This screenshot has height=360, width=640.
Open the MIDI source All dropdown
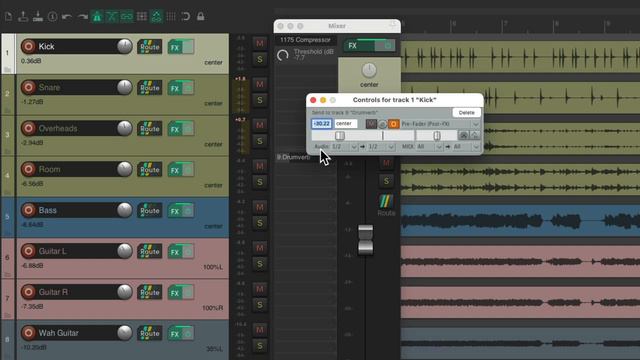point(429,147)
